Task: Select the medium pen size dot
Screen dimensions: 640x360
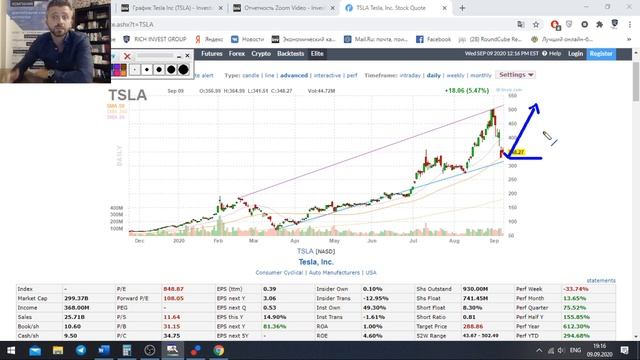Action: (159, 70)
